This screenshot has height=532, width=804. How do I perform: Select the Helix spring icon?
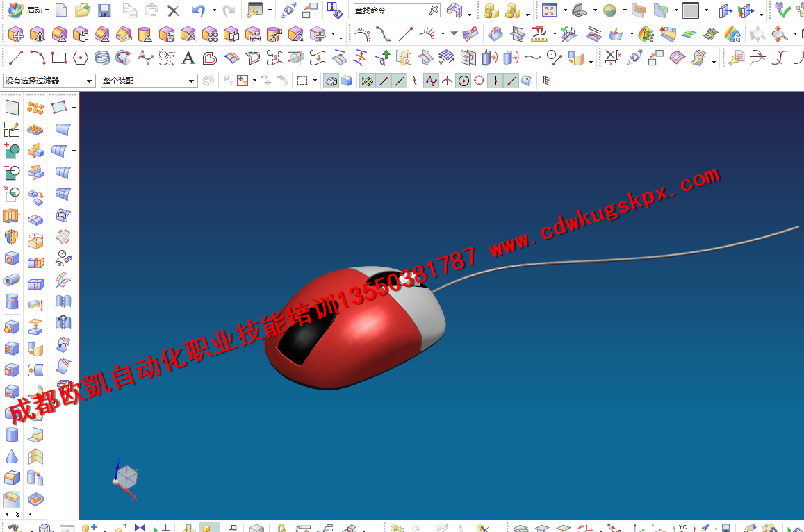point(102,58)
